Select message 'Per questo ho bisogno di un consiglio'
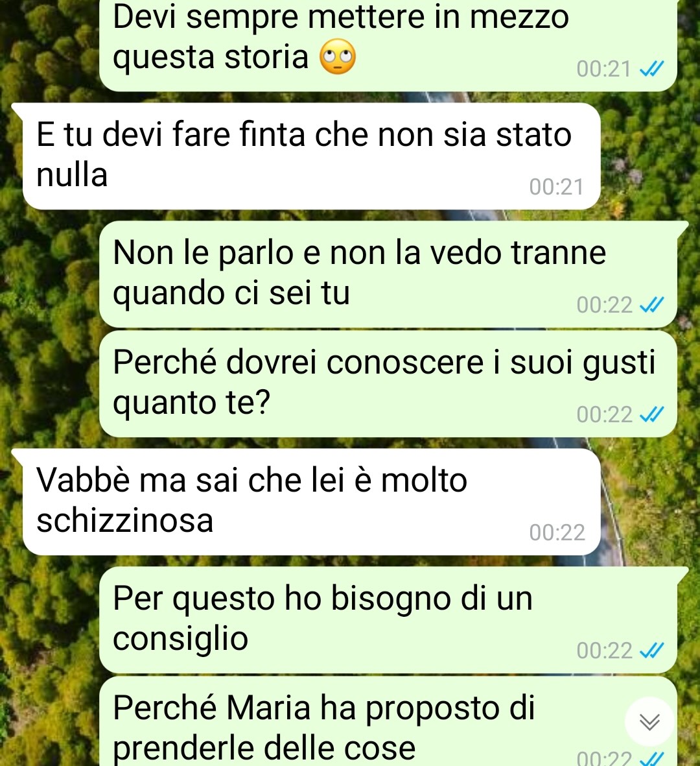The height and width of the screenshot is (766, 700). 388,619
